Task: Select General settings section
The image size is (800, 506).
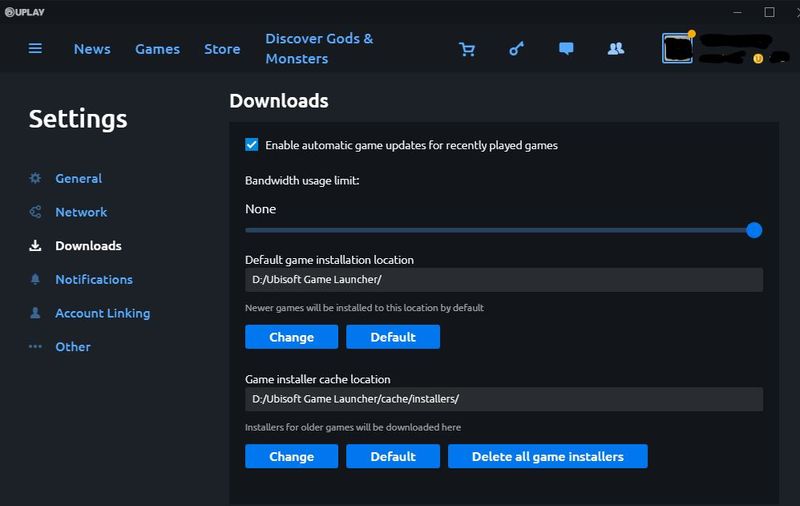Action: [x=79, y=178]
